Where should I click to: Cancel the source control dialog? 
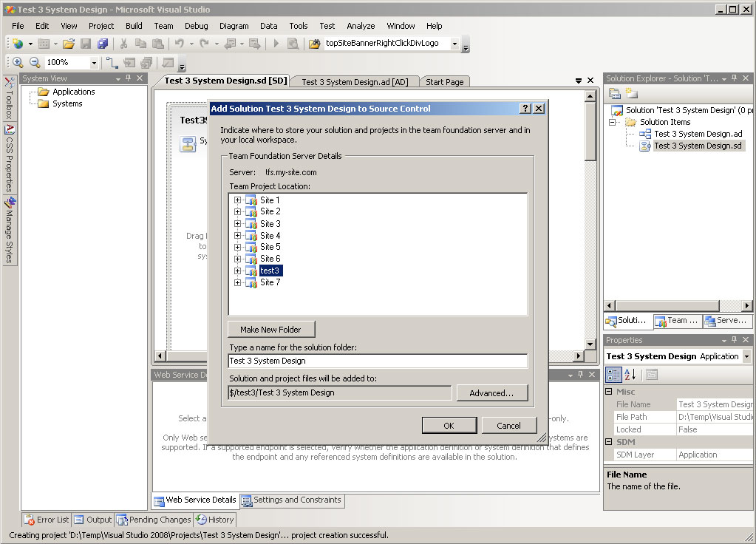[x=508, y=426]
